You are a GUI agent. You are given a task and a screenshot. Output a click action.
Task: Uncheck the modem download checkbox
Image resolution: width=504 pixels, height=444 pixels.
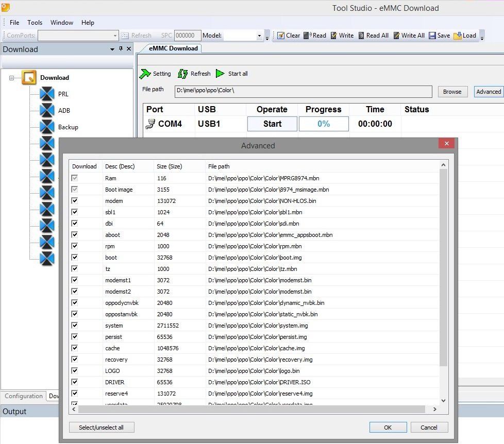coord(75,201)
